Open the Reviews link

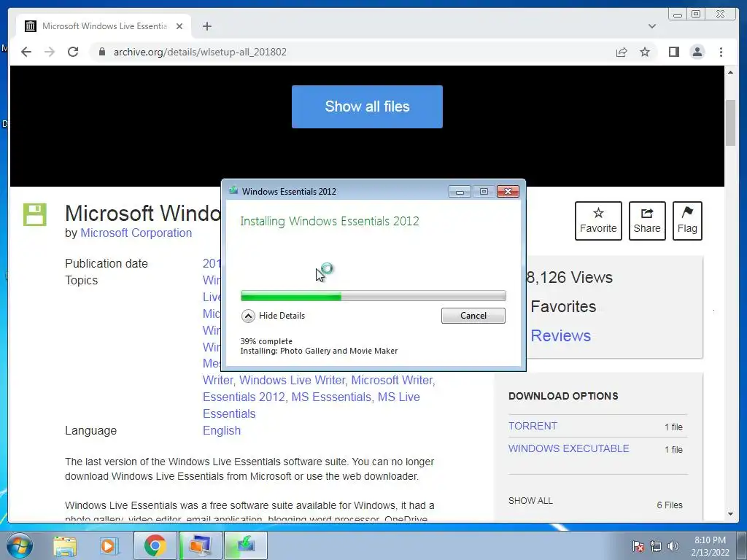tap(560, 335)
